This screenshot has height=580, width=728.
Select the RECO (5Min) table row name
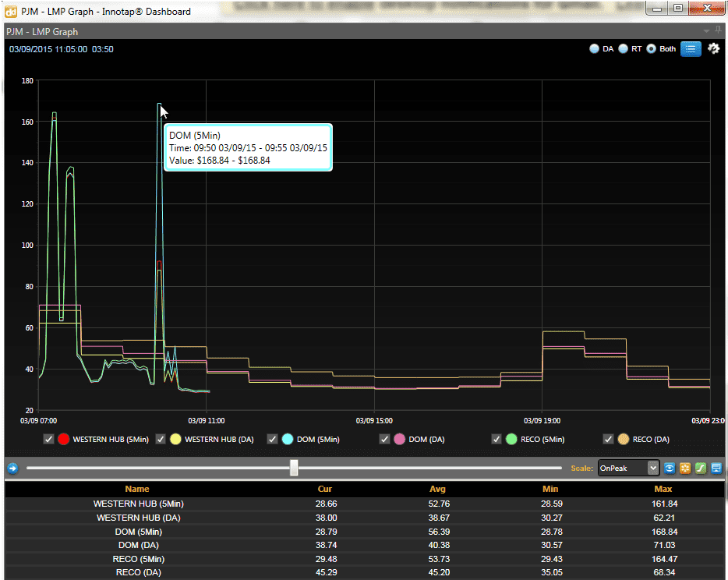point(139,559)
